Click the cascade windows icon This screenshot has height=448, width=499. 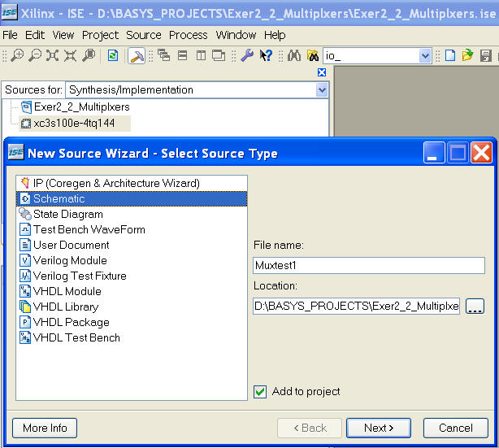tap(164, 55)
